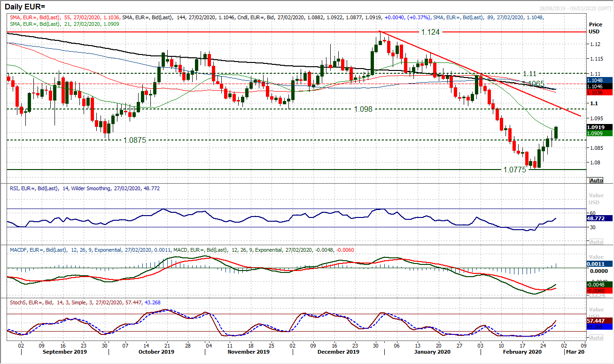Image resolution: width=614 pixels, height=364 pixels.
Task: Click the latest green candlestick on the chart
Action: (x=556, y=133)
